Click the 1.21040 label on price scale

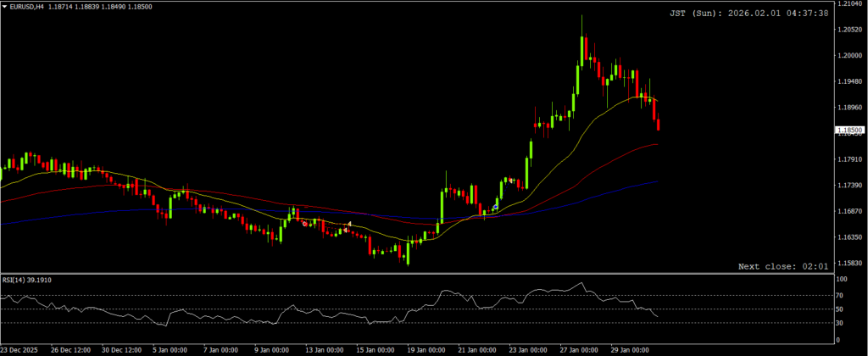pyautogui.click(x=850, y=4)
